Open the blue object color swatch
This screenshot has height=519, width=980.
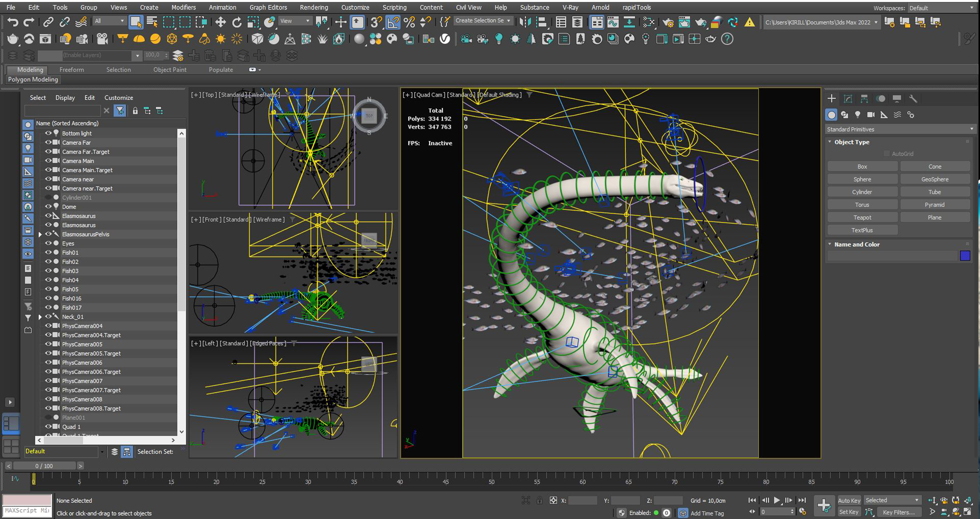tap(965, 255)
